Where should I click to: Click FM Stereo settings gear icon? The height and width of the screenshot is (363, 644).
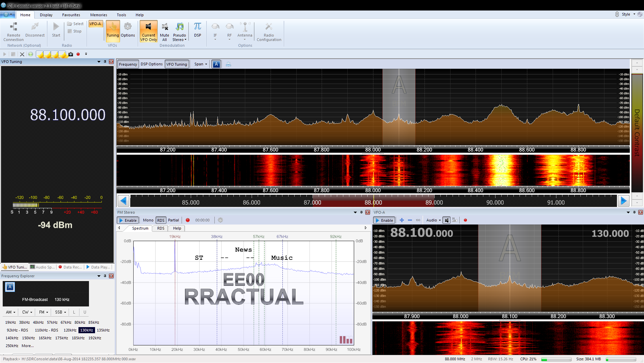click(x=220, y=220)
